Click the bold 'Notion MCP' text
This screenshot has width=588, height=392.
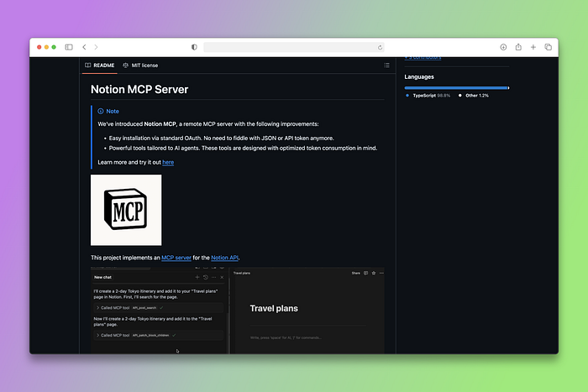(x=160, y=124)
